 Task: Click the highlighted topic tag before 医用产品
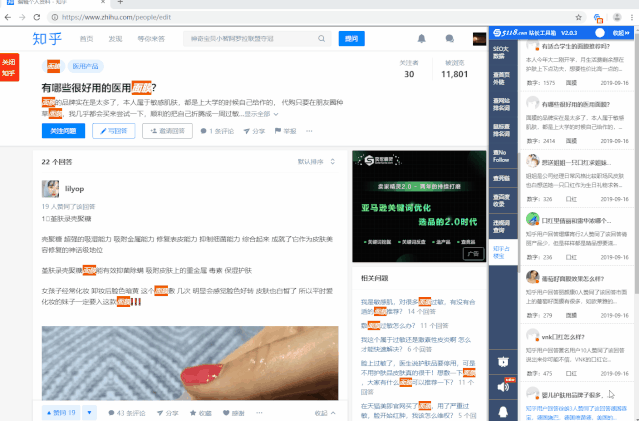tap(53, 66)
